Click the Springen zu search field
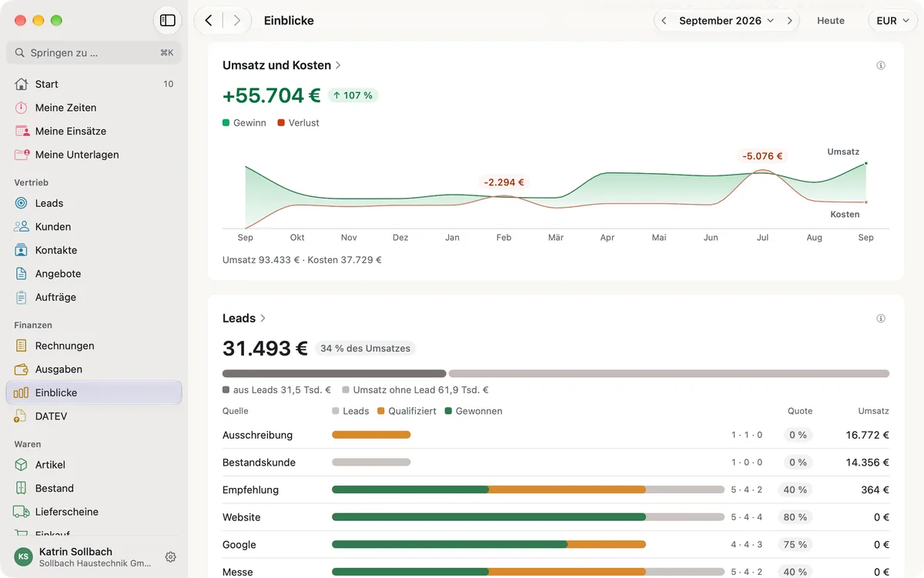924x578 pixels. [94, 53]
